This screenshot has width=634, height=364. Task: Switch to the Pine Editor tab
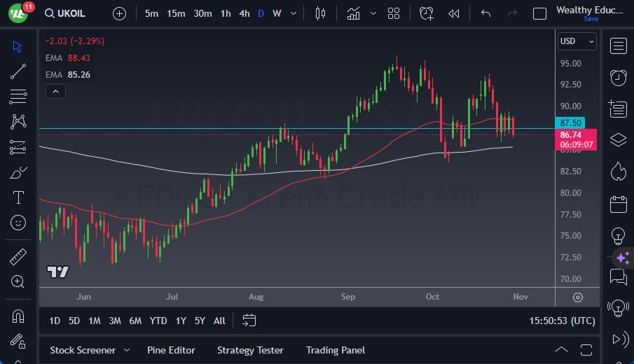pos(171,350)
